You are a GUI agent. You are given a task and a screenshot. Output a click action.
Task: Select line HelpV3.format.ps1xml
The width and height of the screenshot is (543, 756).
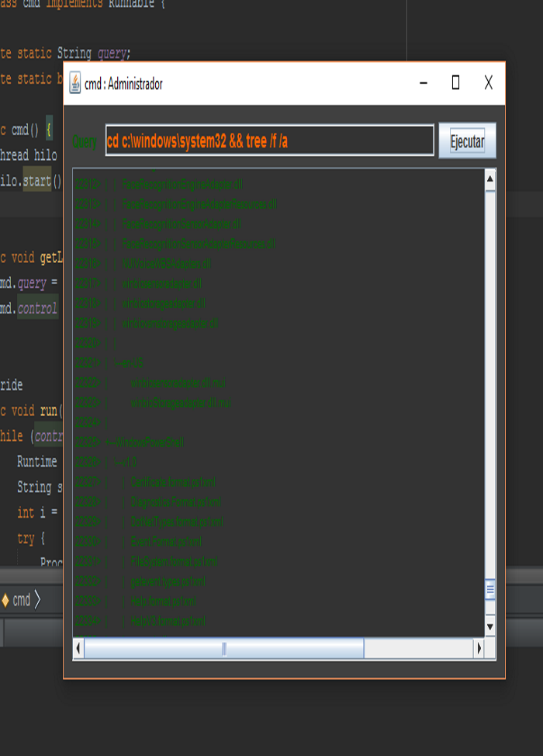pos(168,621)
